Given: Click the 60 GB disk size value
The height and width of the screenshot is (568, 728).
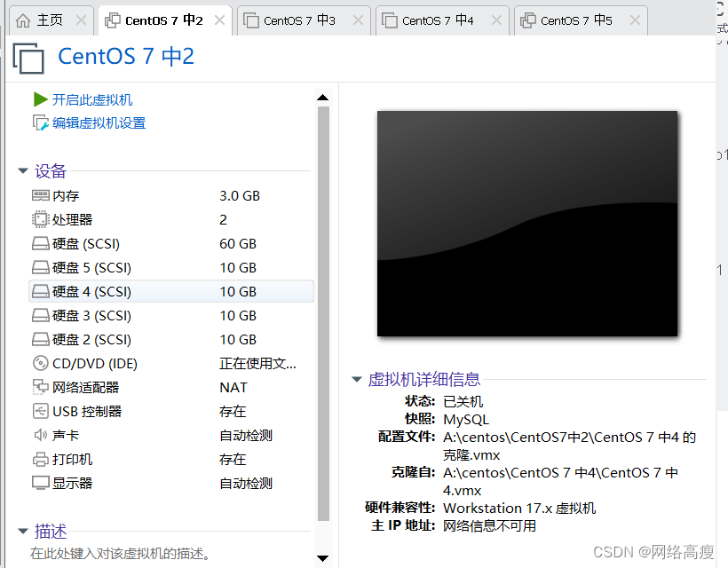Looking at the screenshot, I should coord(238,244).
